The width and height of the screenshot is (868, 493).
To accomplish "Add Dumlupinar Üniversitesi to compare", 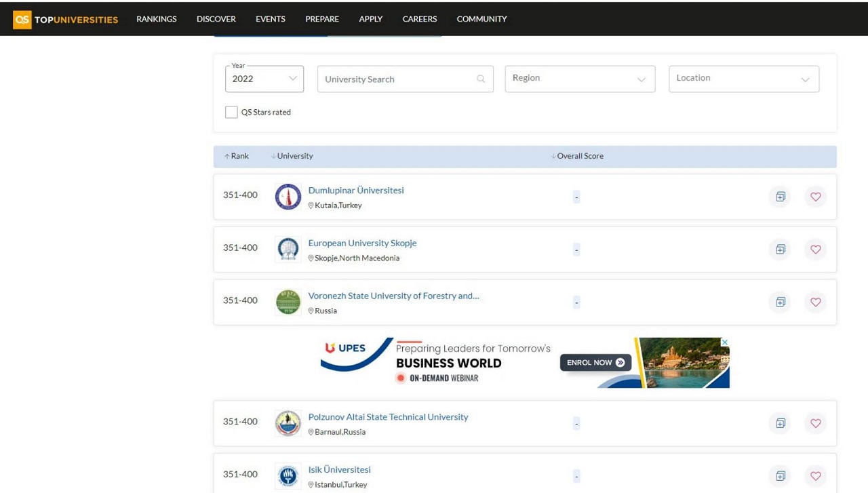I will pos(781,197).
